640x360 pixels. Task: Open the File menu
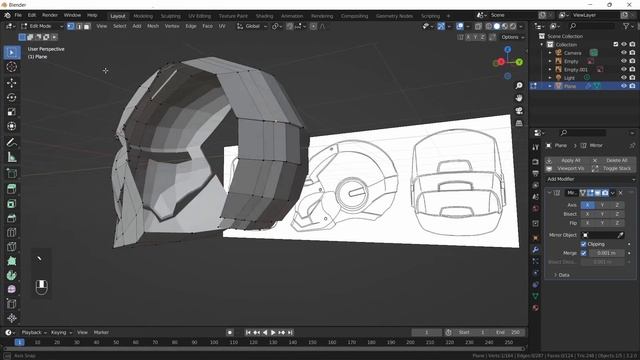(18, 15)
